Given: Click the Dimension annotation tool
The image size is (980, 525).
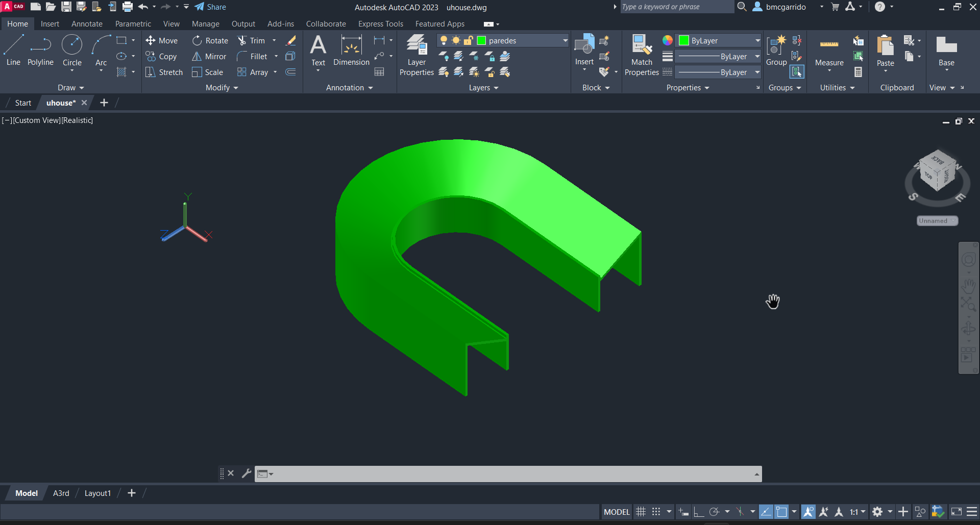Looking at the screenshot, I should [351, 50].
